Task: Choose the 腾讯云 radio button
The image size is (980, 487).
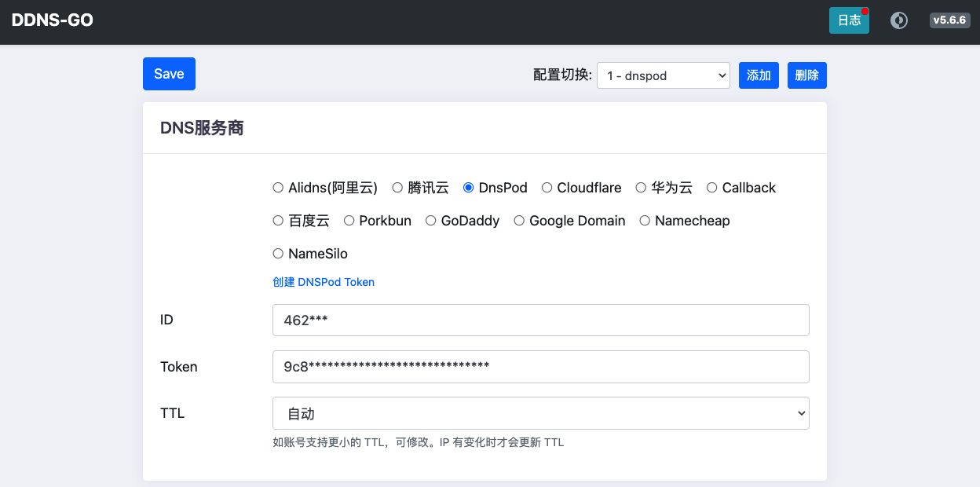Action: (399, 188)
